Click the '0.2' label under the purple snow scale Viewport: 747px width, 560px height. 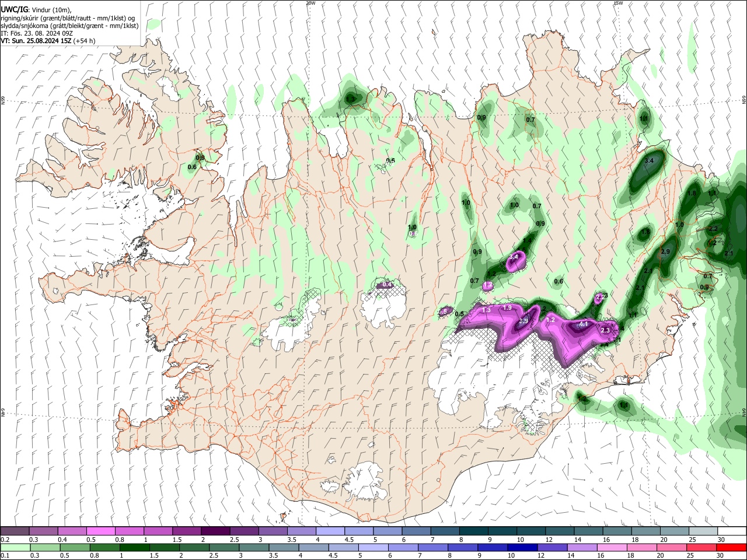(5, 540)
